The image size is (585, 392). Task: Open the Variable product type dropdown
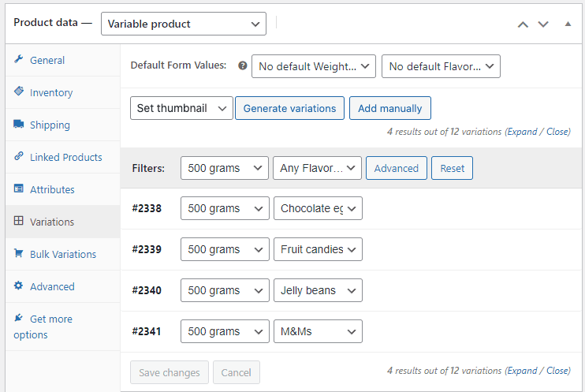(184, 24)
